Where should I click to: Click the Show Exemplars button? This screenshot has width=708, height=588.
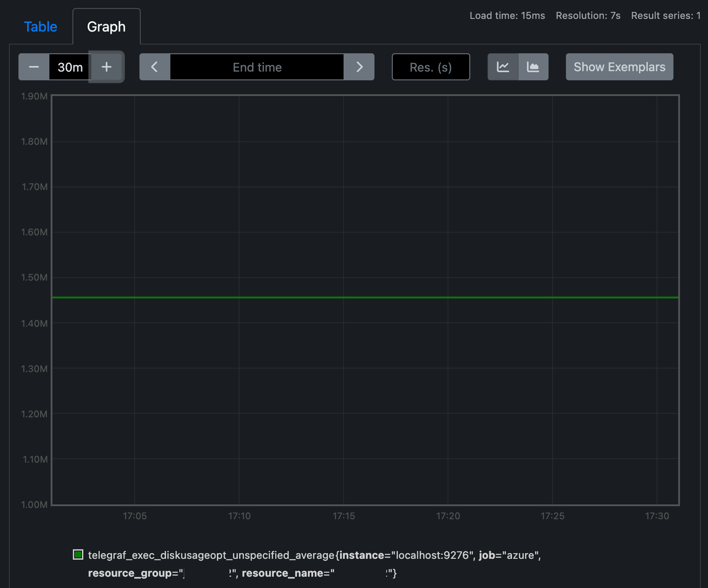click(619, 67)
